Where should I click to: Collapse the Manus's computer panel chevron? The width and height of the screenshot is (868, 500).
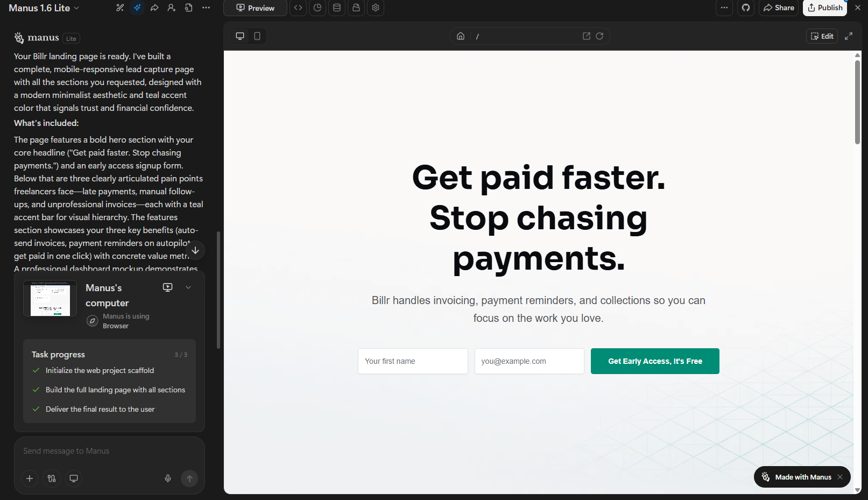click(x=188, y=287)
